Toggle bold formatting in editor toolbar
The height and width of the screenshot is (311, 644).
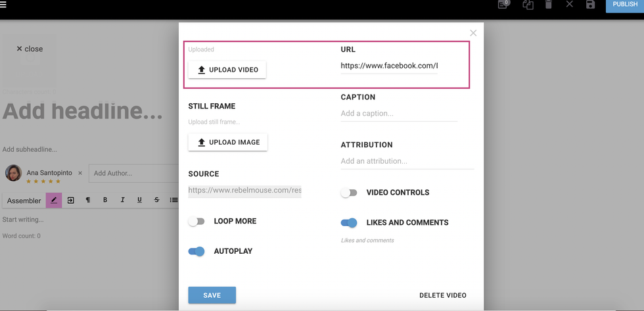(105, 200)
